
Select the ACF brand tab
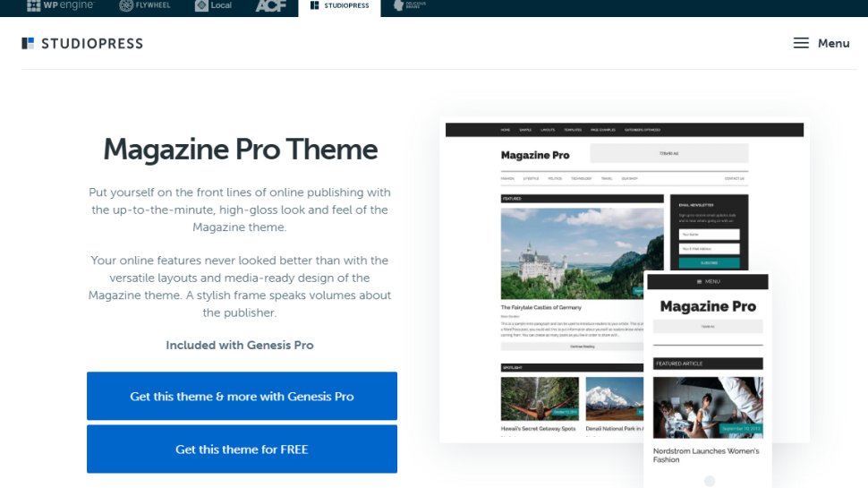point(271,5)
